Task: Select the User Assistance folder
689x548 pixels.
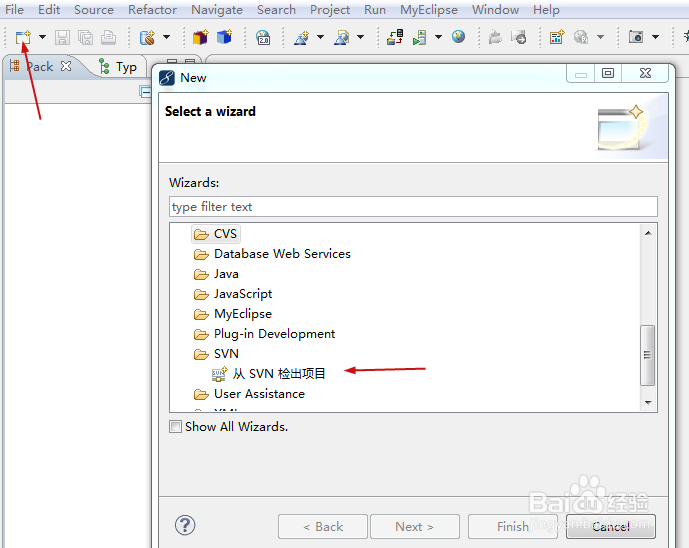Action: tap(249, 394)
